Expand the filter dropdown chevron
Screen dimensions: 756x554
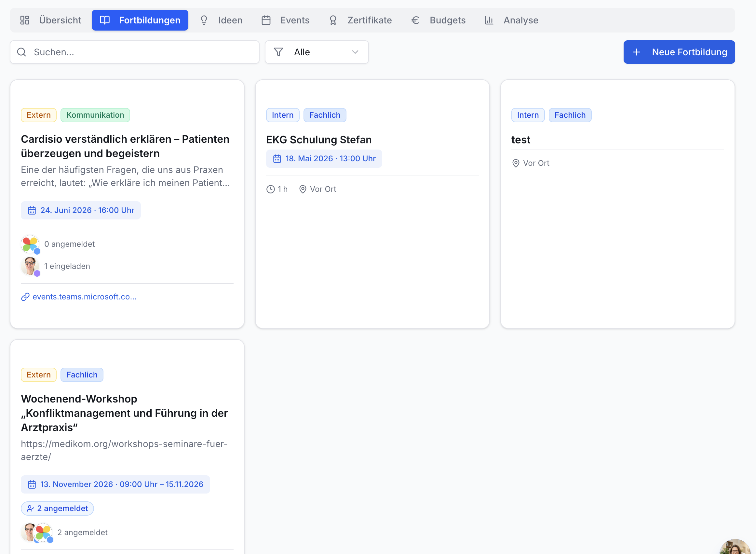(355, 52)
